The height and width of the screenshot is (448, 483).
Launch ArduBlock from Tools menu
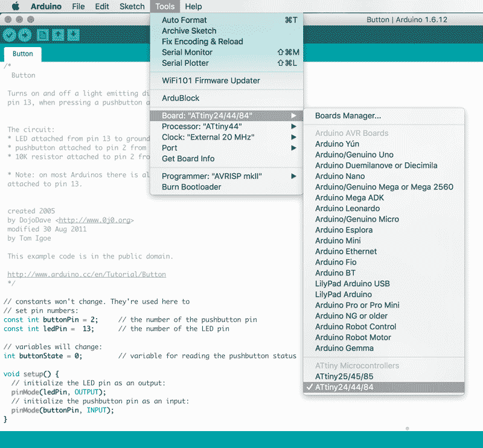coord(226,98)
